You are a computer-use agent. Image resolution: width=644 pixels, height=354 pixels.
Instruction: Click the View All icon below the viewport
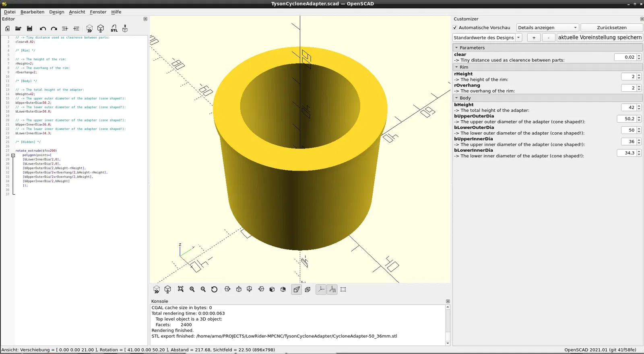pyautogui.click(x=181, y=289)
